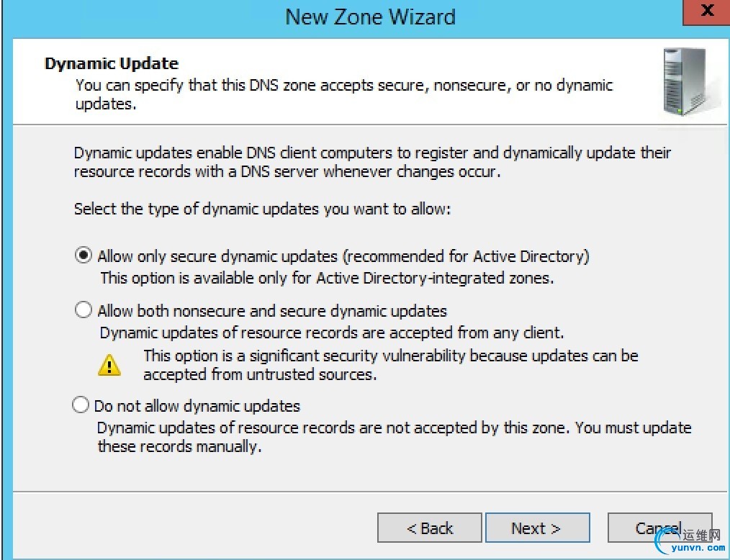Select the 'Allow only secure dynamic updates' radio button
The width and height of the screenshot is (730, 560).
click(84, 256)
